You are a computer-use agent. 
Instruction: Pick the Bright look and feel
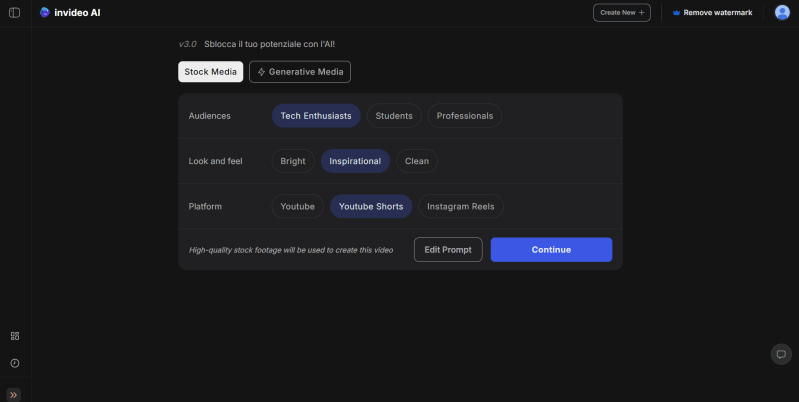point(293,161)
